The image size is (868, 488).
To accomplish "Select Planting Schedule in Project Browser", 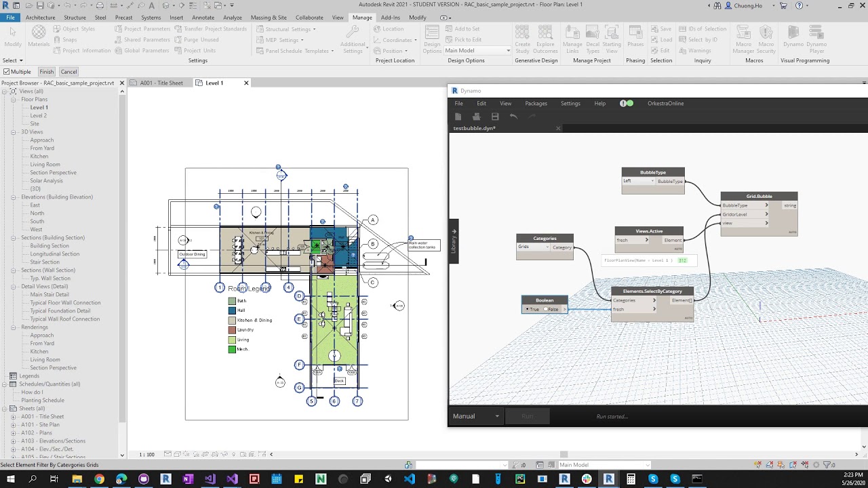I will pyautogui.click(x=42, y=401).
